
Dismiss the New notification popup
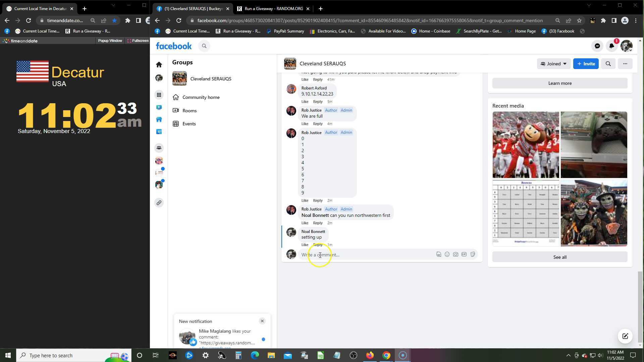(x=262, y=321)
